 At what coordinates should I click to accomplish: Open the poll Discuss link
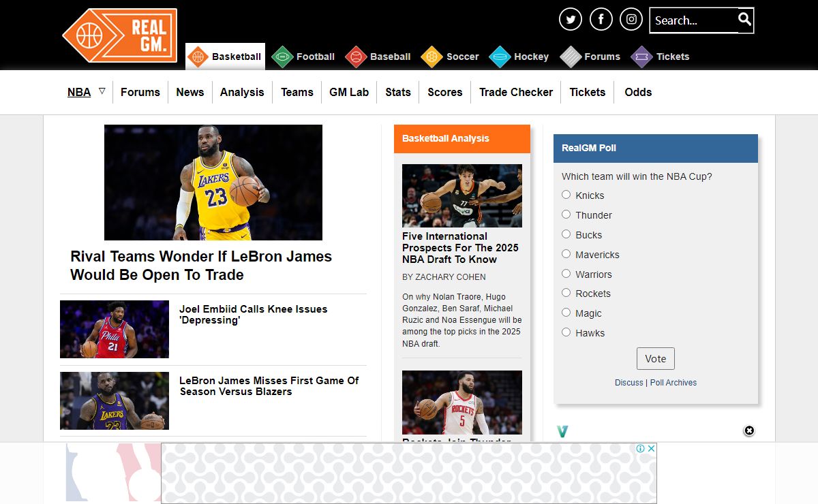point(629,383)
